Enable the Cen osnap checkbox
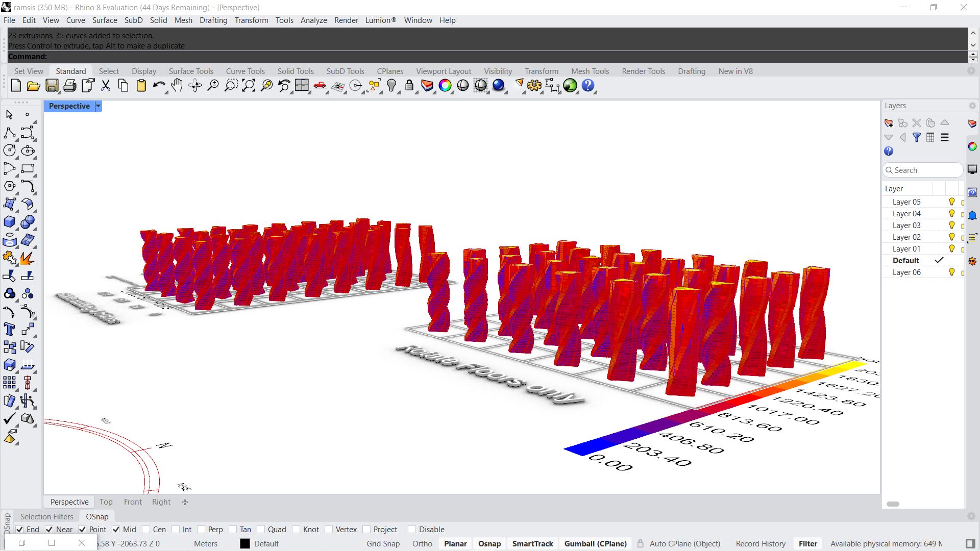Viewport: 980px width, 551px height. 146,530
